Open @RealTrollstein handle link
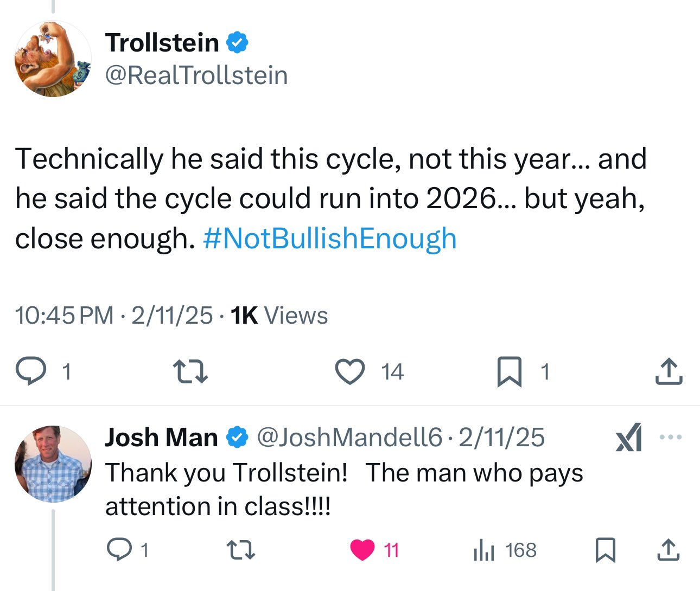This screenshot has width=700, height=591. pos(196,75)
